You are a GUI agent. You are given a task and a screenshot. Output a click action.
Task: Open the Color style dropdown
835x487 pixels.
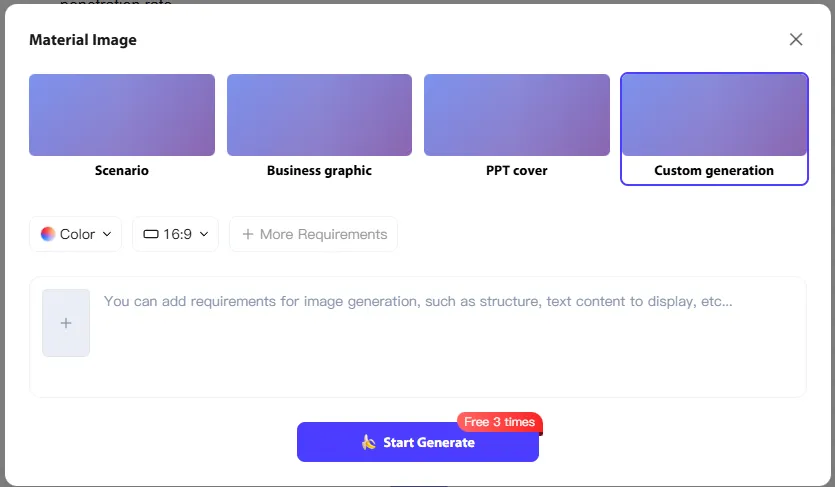(x=76, y=234)
